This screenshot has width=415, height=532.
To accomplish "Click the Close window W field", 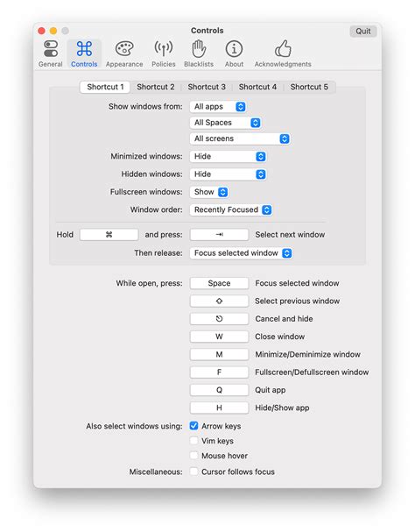I will tap(219, 337).
